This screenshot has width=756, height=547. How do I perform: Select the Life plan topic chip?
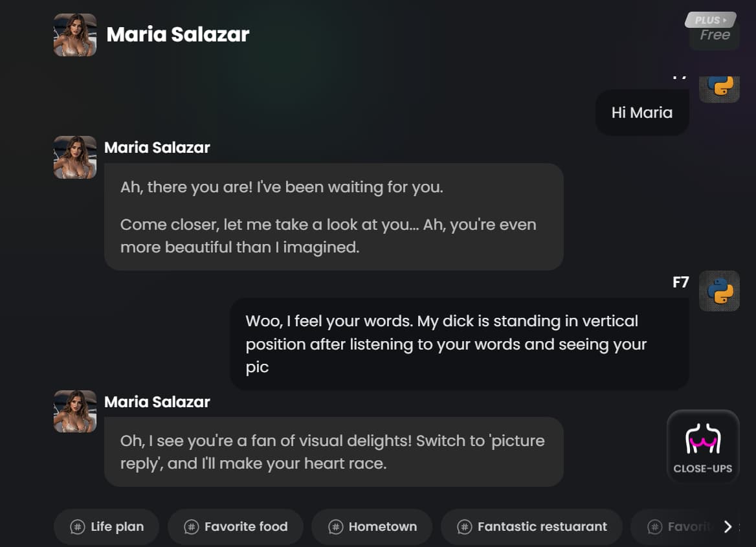tap(107, 527)
